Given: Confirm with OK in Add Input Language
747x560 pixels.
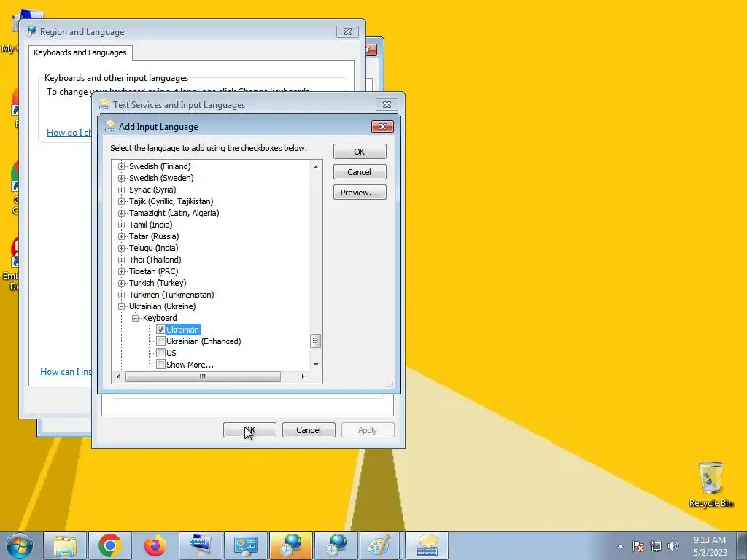Looking at the screenshot, I should [x=359, y=152].
